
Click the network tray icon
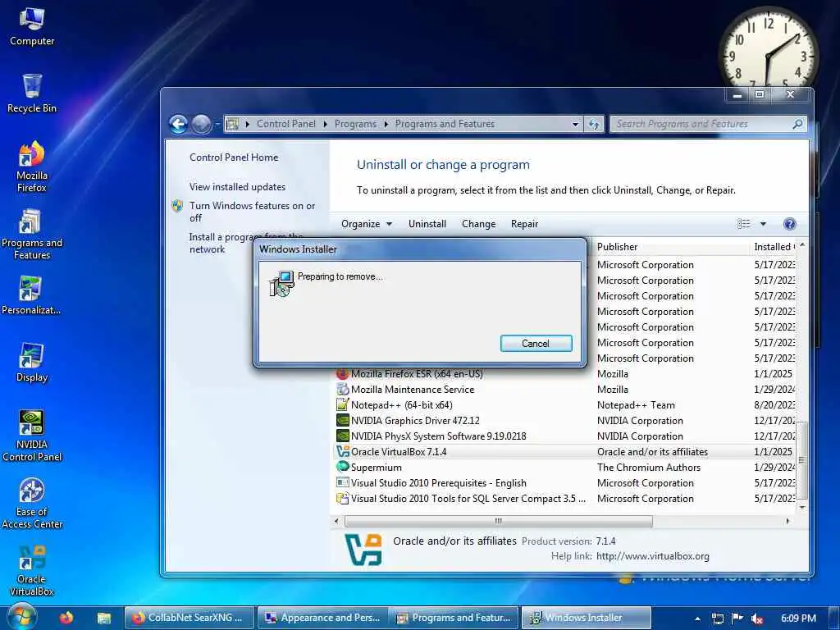point(718,619)
